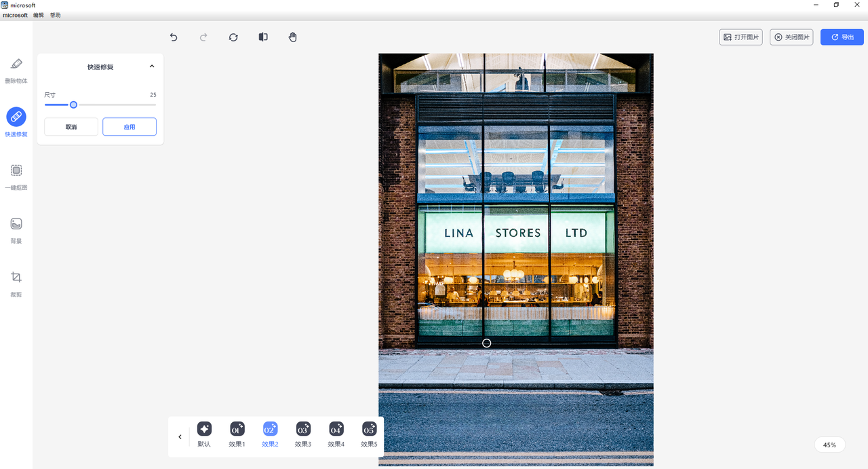Collapse effects bar with left arrow
The image size is (868, 469).
point(180,437)
